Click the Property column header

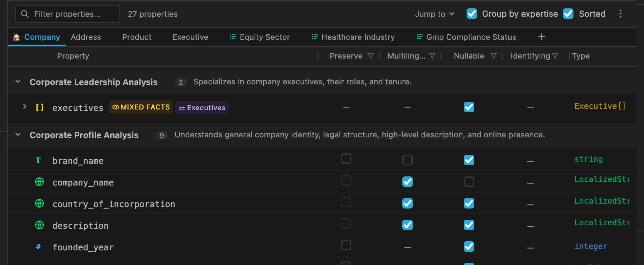[73, 56]
